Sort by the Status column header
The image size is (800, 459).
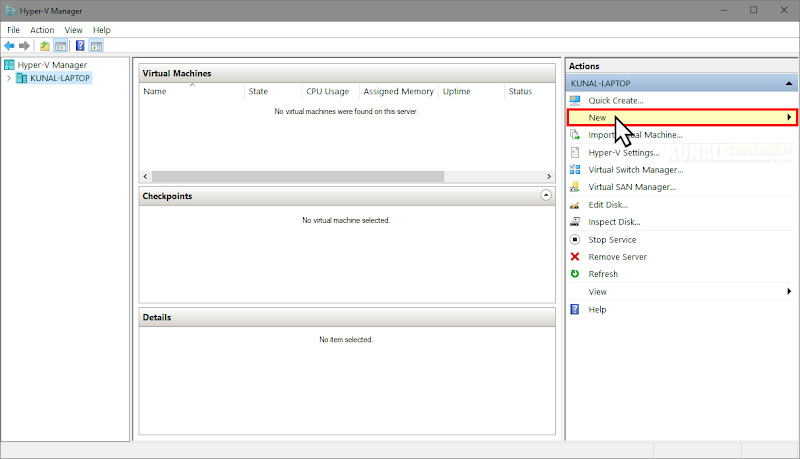530,91
